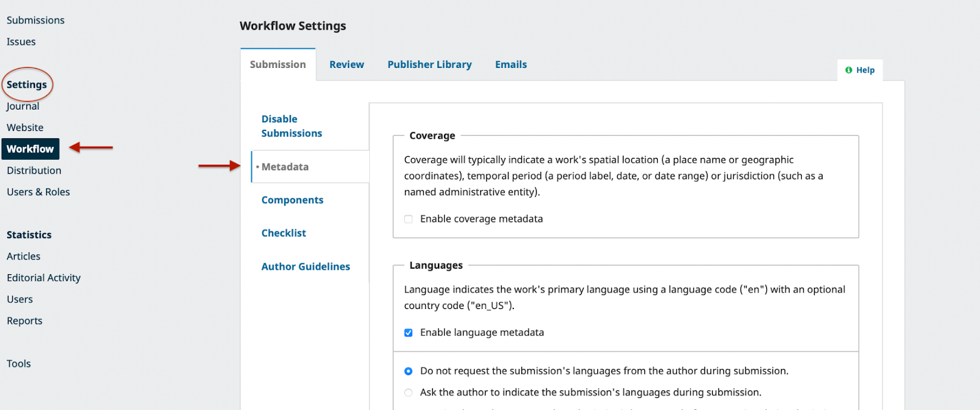Screen dimensions: 980x410
Task: Open Journal settings in sidebar
Action: [x=23, y=106]
